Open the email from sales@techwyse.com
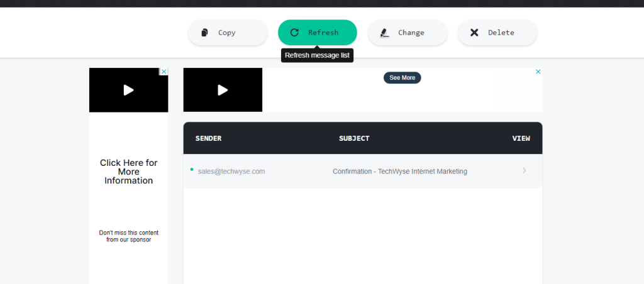 click(x=231, y=172)
